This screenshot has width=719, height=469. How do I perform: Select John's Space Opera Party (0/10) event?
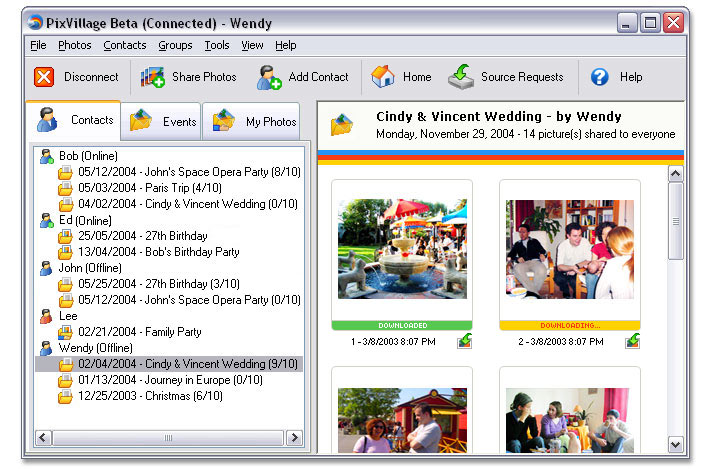tap(189, 300)
